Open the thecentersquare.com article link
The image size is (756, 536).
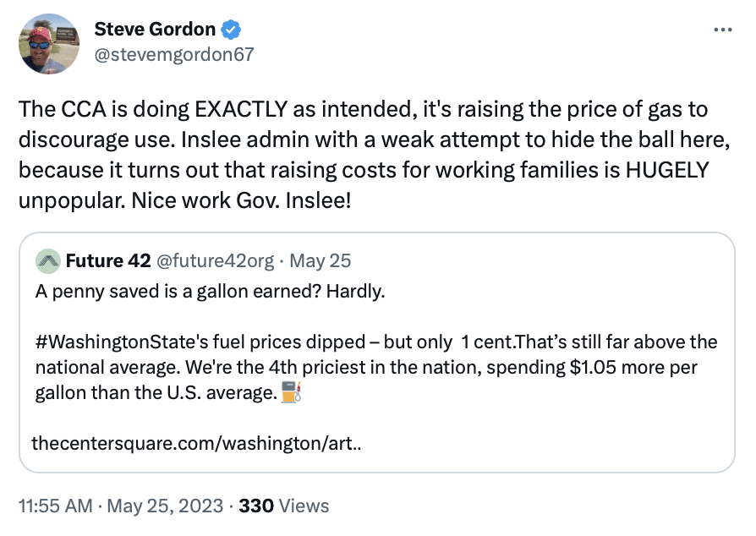tap(196, 443)
